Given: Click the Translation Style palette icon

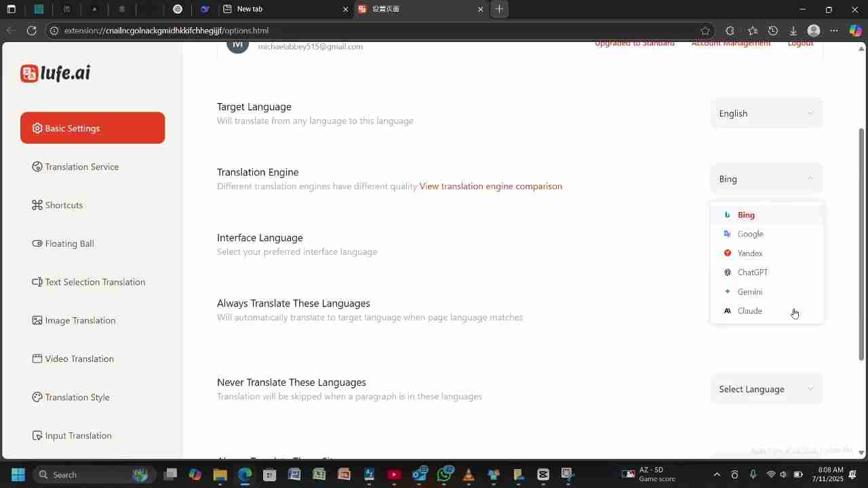Looking at the screenshot, I should pos(37,397).
